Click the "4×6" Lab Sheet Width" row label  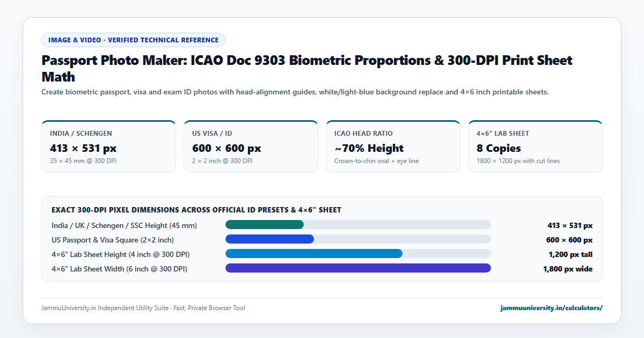click(120, 269)
